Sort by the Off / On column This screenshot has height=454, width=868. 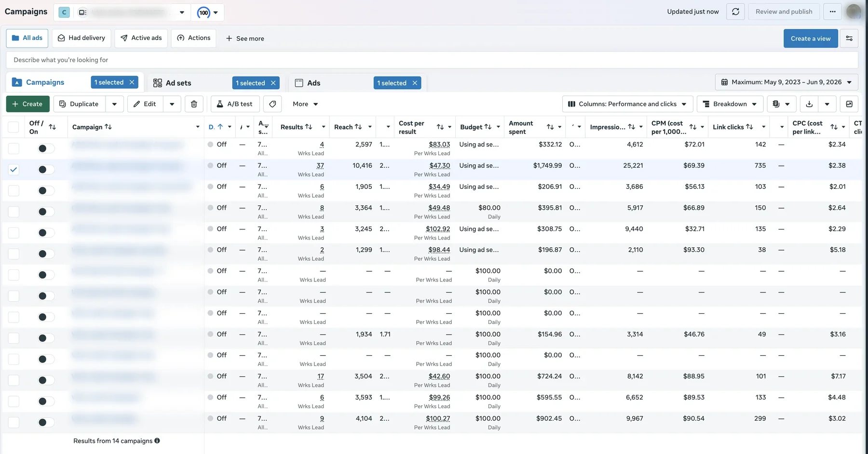[53, 127]
